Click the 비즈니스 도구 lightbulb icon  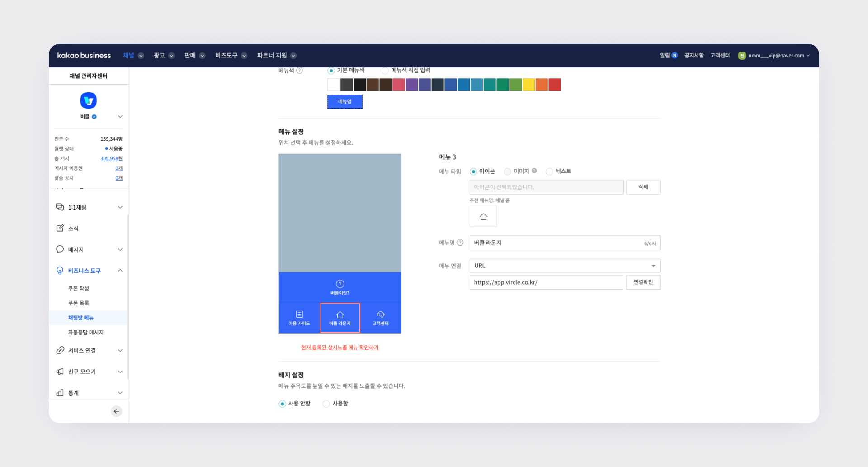click(x=60, y=271)
